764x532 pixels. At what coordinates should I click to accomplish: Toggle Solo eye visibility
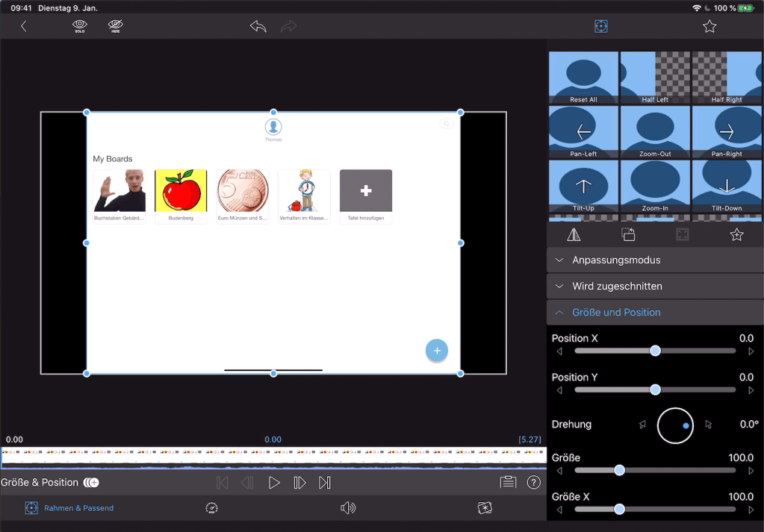pyautogui.click(x=79, y=27)
